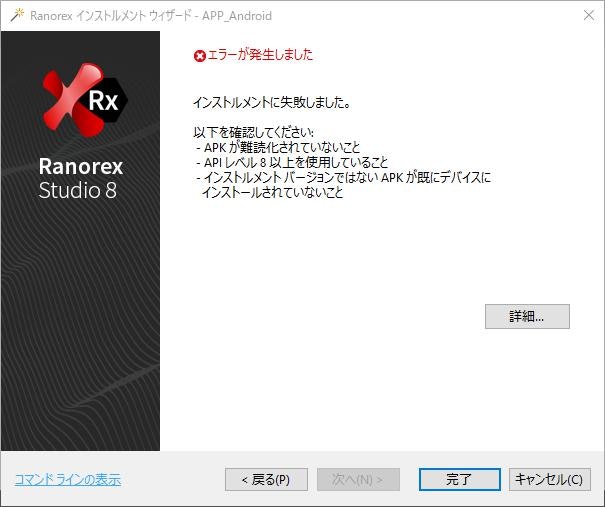
Task: Close the Ranorex wizard window
Action: [589, 15]
